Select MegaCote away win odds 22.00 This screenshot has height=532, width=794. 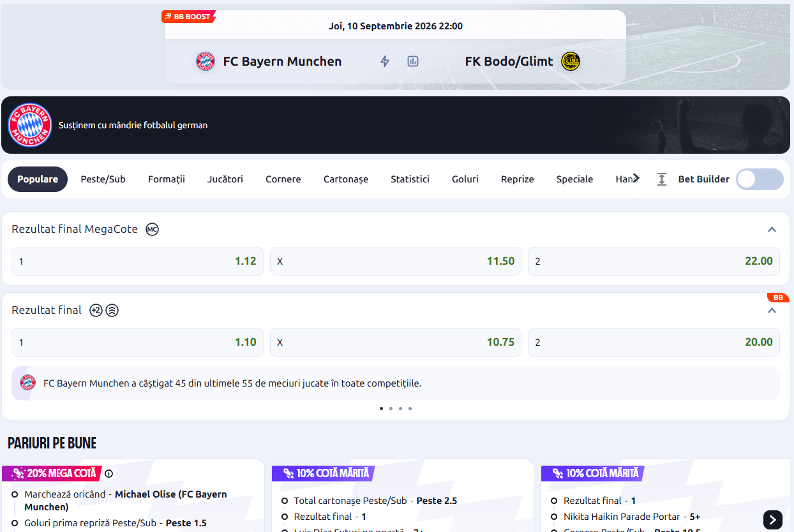[654, 261]
